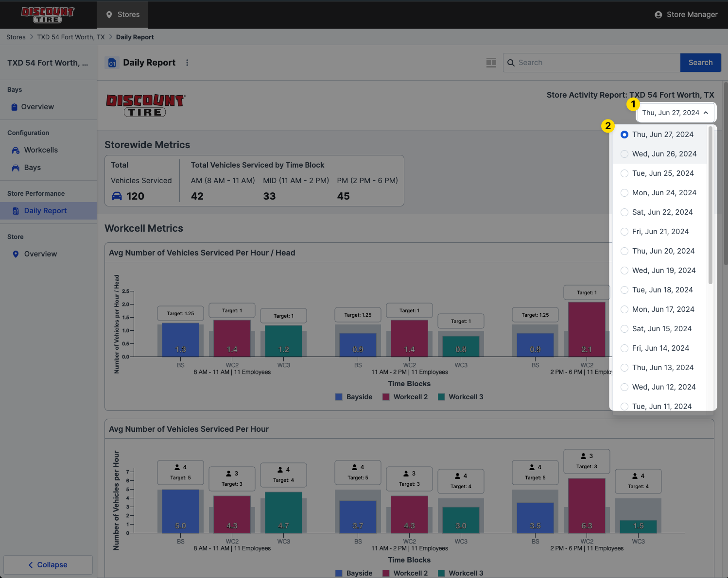
Task: Click the truncated TXD 54 Fort Worth sidebar title
Action: coord(48,63)
